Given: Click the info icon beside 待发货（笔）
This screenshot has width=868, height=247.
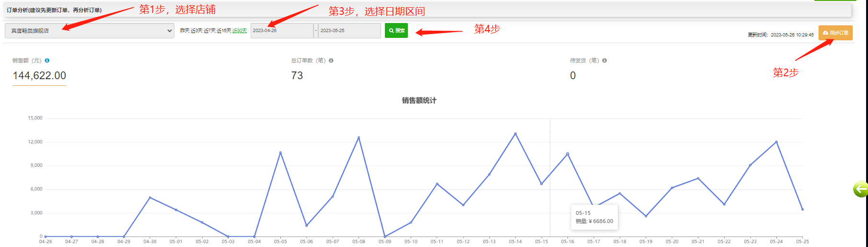Looking at the screenshot, I should point(604,60).
